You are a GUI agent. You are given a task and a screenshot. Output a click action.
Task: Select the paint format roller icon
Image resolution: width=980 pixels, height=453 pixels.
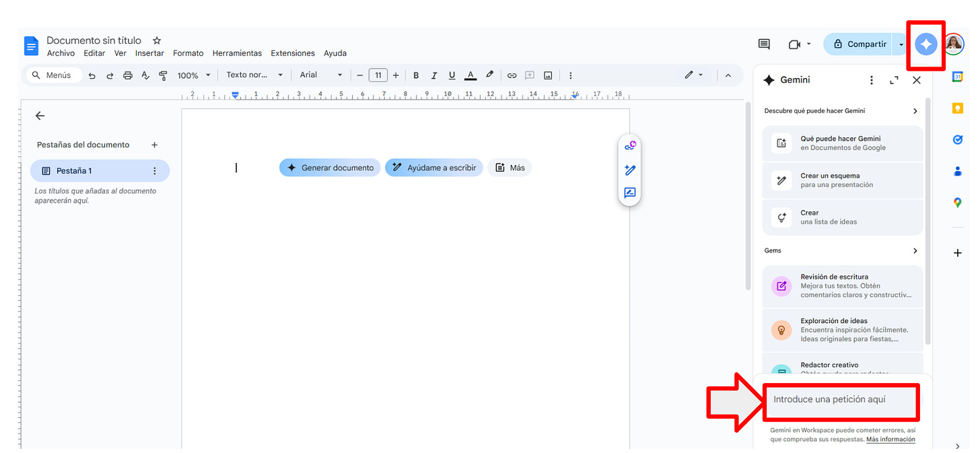163,75
